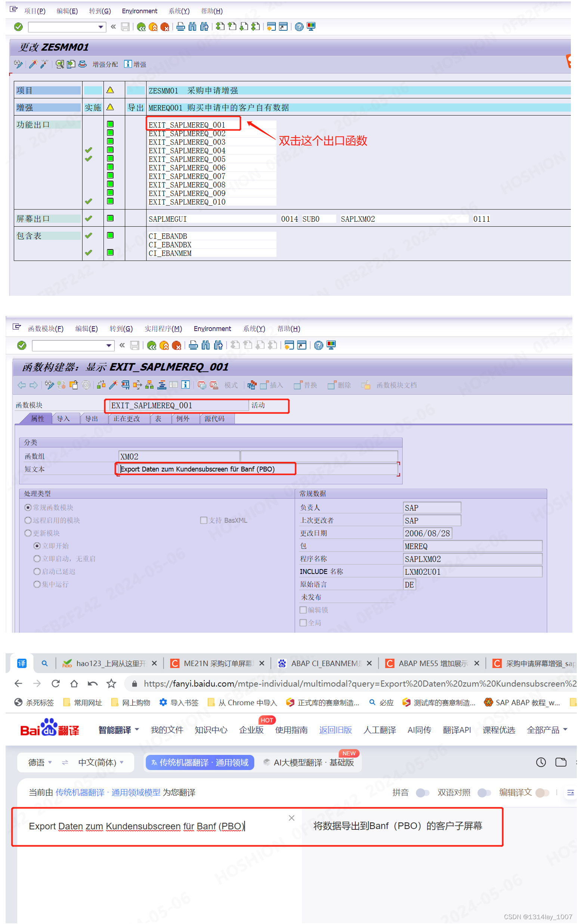This screenshot has width=578, height=924.
Task: Click the Find binoculars icon in ZESMM01 toolbar
Action: [x=192, y=27]
